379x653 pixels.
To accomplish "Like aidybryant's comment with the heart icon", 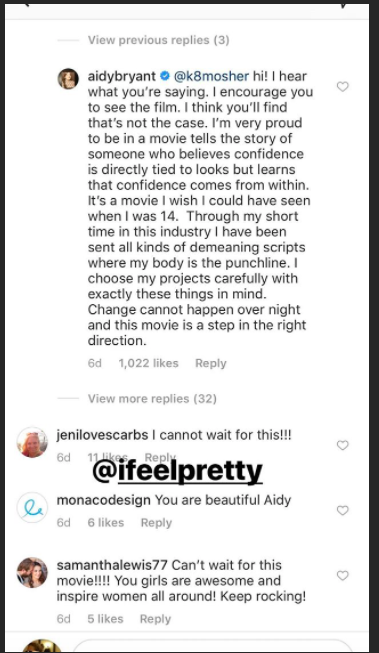I will (x=342, y=87).
